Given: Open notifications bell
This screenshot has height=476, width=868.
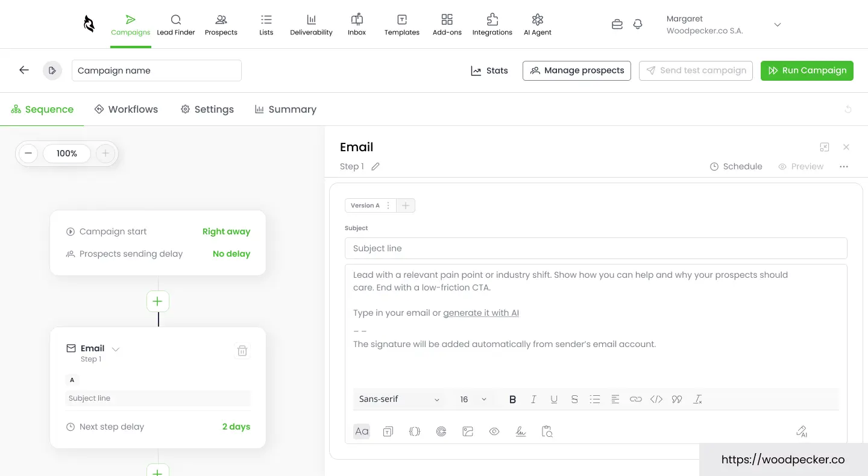Looking at the screenshot, I should point(638,25).
